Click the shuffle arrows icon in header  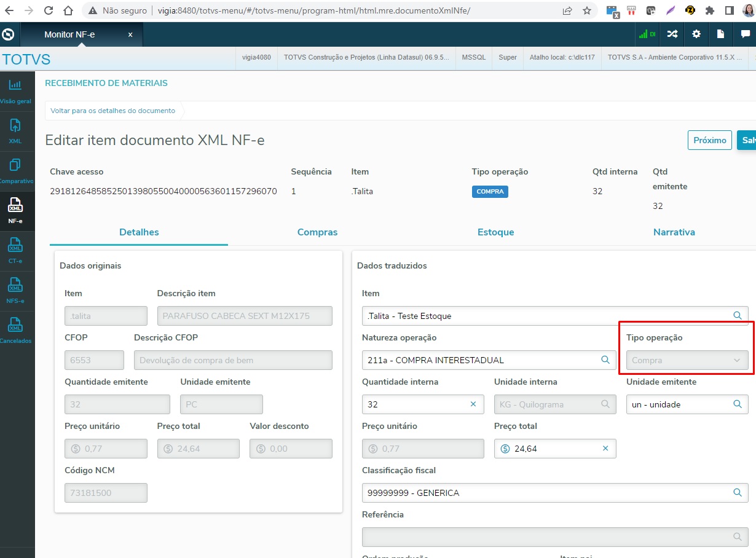(673, 34)
